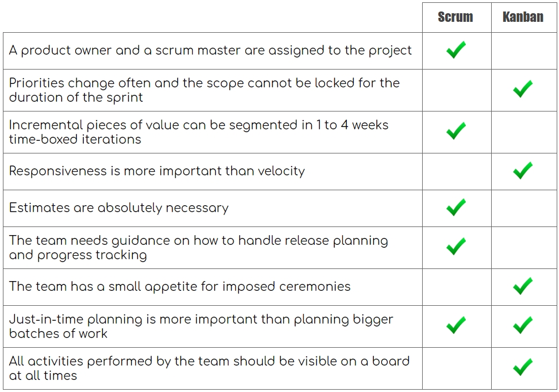Screen dimensions: 559x392
Task: Click the Kanban checkmark for responsiveness row
Action: coord(523,170)
